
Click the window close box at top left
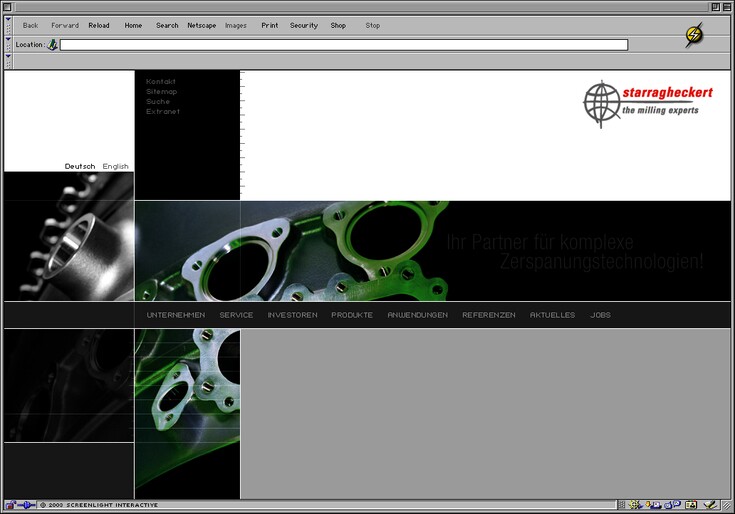[7, 7]
